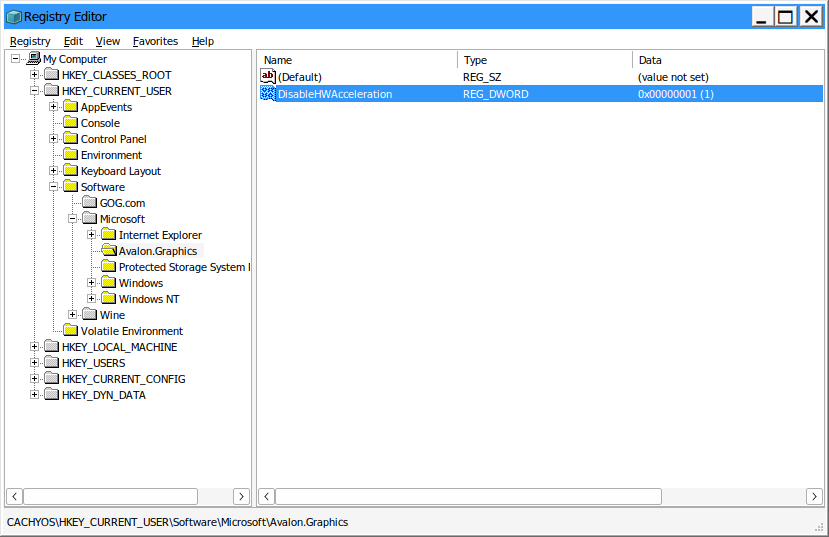
Task: Click the Console folder icon
Action: [x=70, y=123]
